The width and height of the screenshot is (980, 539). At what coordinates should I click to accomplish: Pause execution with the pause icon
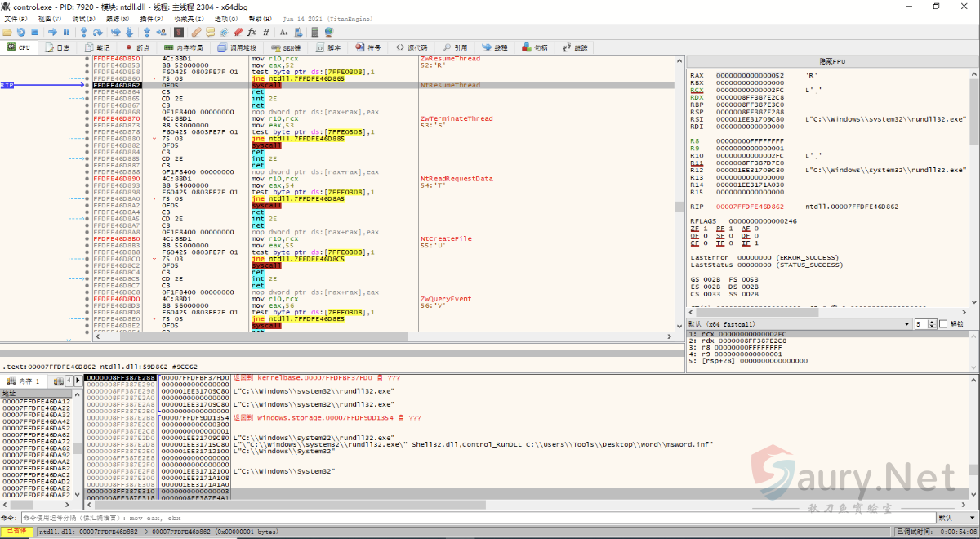(x=66, y=32)
